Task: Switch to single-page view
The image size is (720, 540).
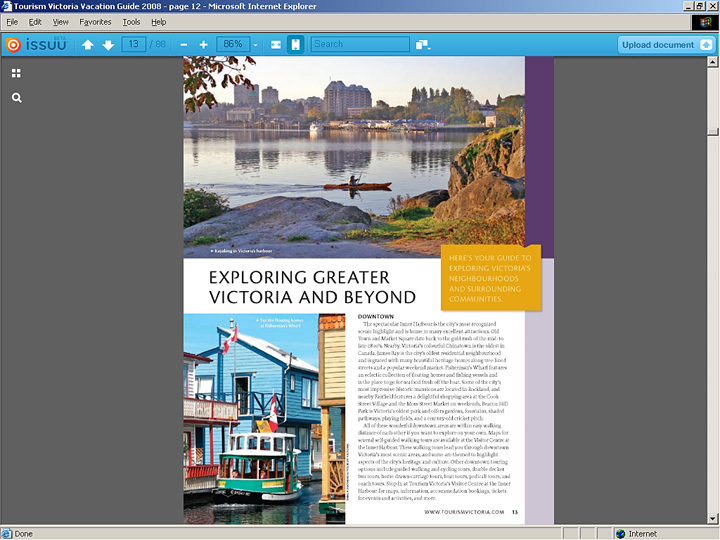Action: click(x=296, y=45)
